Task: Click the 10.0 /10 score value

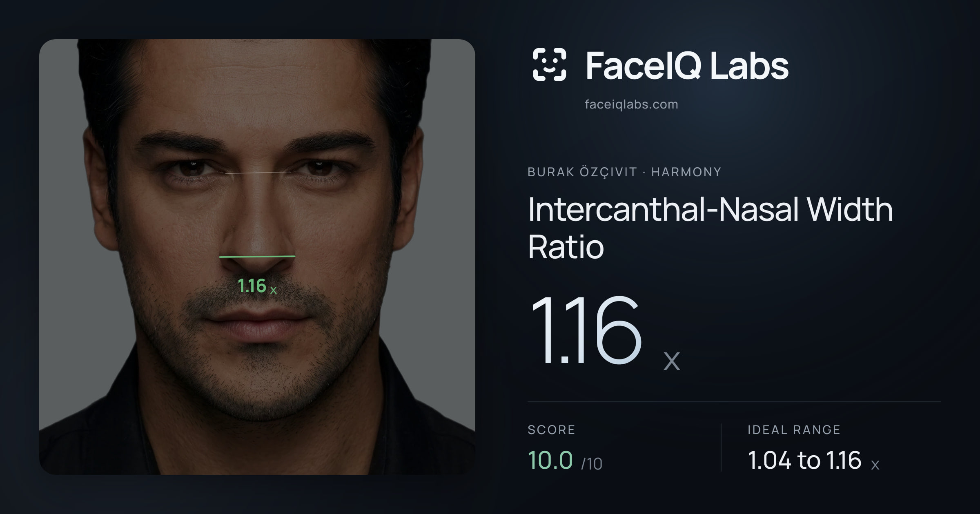Action: coord(565,460)
